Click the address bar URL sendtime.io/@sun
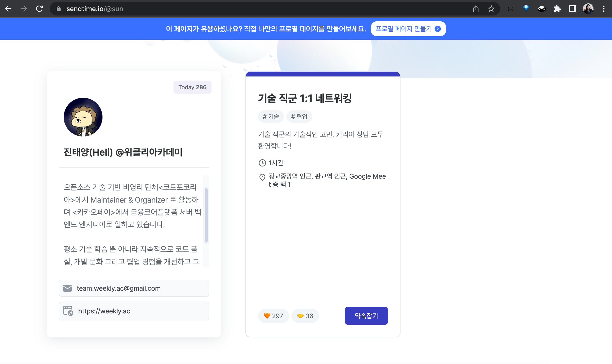Screen dimensions: 612x364 coord(95,9)
